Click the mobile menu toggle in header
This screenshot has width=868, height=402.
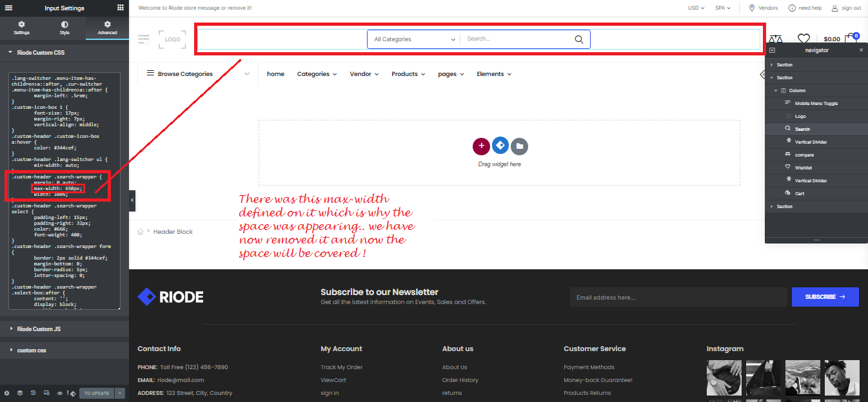(x=144, y=39)
